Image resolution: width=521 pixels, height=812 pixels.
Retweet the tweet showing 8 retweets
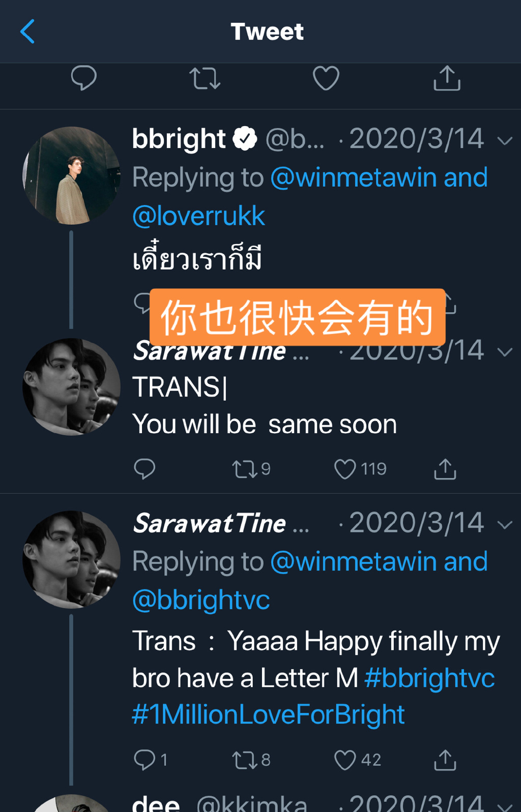tap(245, 760)
